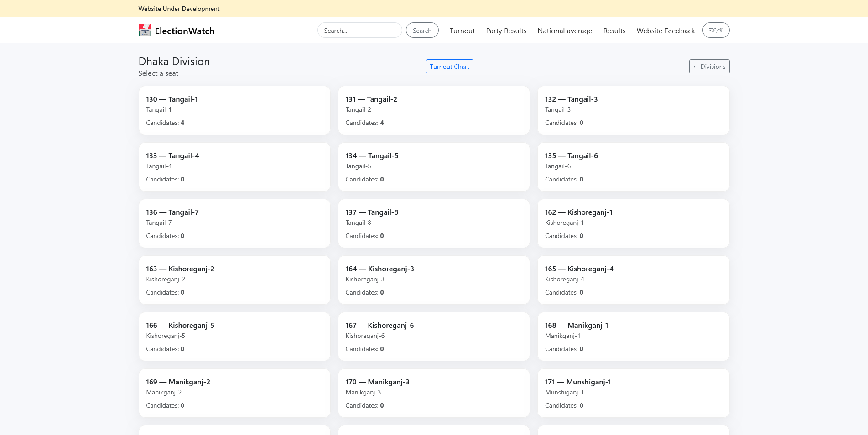Click the ElectionWatch logo icon
Viewport: 868px width, 435px height.
145,31
